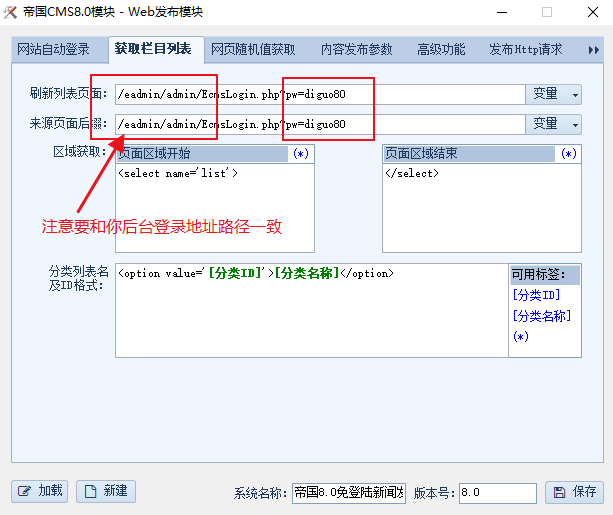Click the 新建 button
The image size is (613, 515).
pos(106,491)
